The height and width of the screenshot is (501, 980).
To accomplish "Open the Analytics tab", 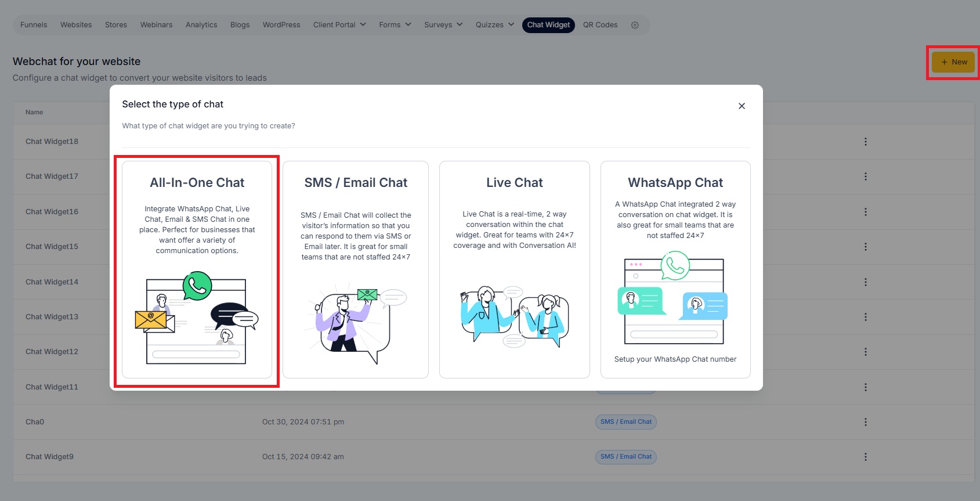I will [x=201, y=25].
